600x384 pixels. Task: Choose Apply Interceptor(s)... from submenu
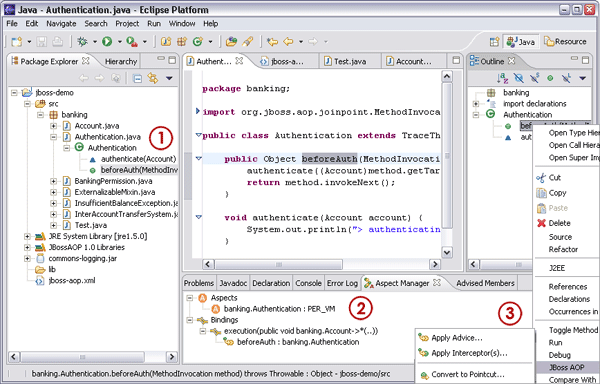tap(470, 353)
